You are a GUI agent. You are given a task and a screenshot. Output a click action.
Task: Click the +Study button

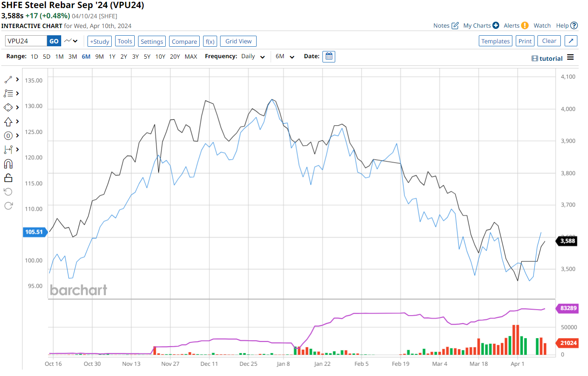pyautogui.click(x=99, y=41)
